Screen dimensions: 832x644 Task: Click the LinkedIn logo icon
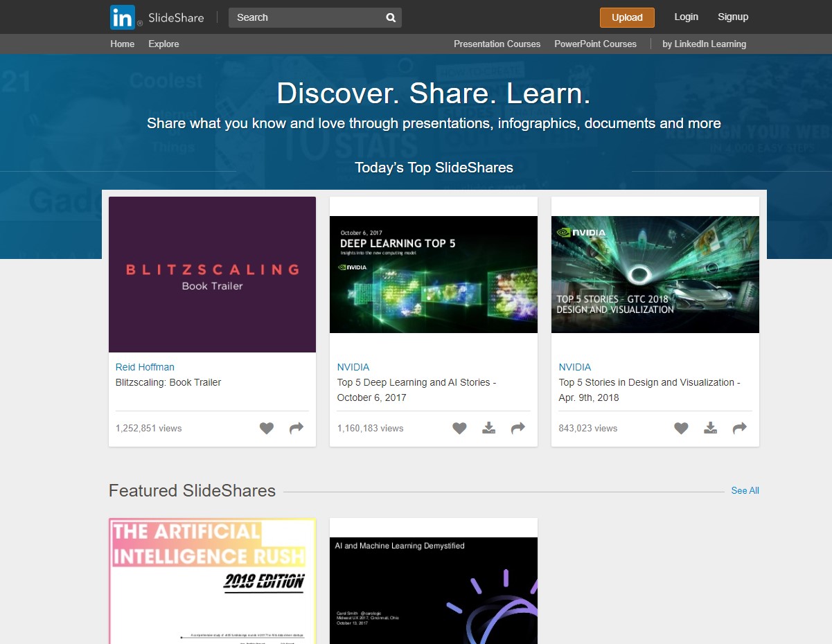tap(123, 17)
